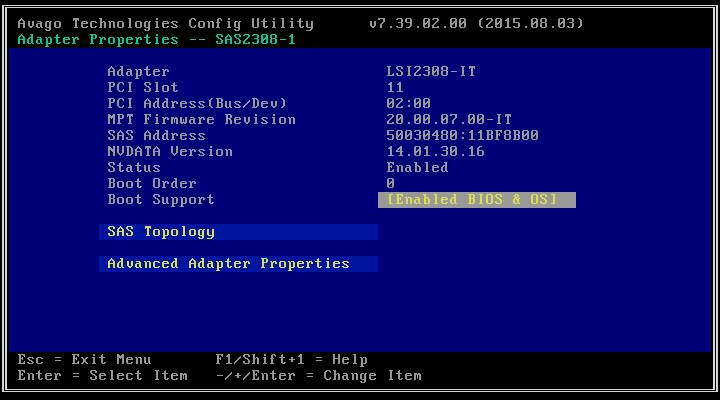The height and width of the screenshot is (400, 720).
Task: Click version text v7.39.02.00 (2015.08.03)
Action: pyautogui.click(x=476, y=23)
